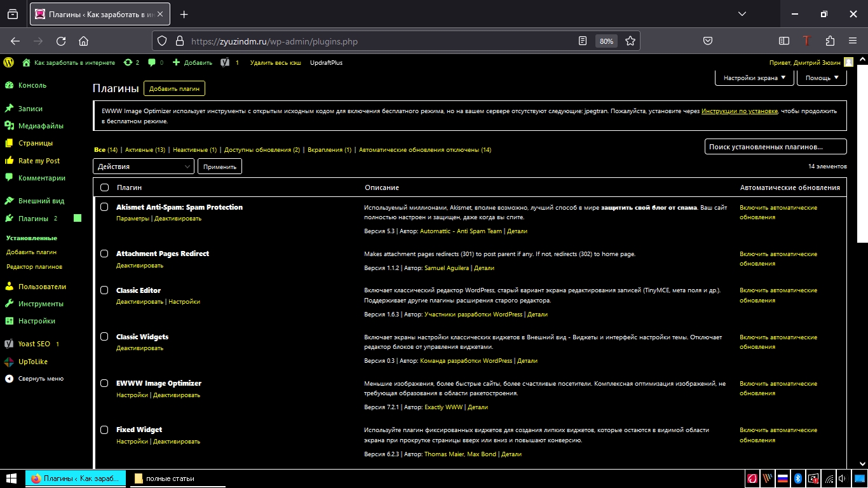Check the Classic Widgets plugin
The width and height of the screenshot is (868, 488).
(x=105, y=337)
